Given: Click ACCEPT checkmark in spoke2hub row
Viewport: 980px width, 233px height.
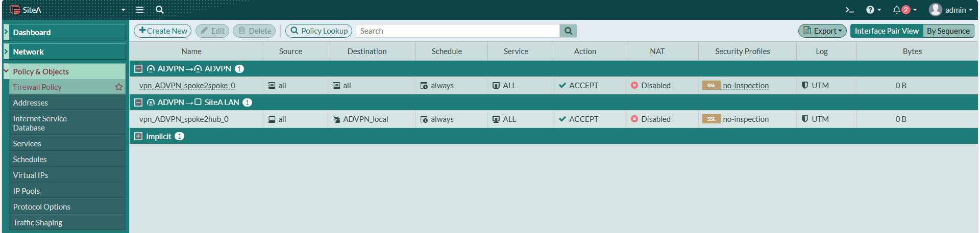Looking at the screenshot, I should tap(562, 119).
